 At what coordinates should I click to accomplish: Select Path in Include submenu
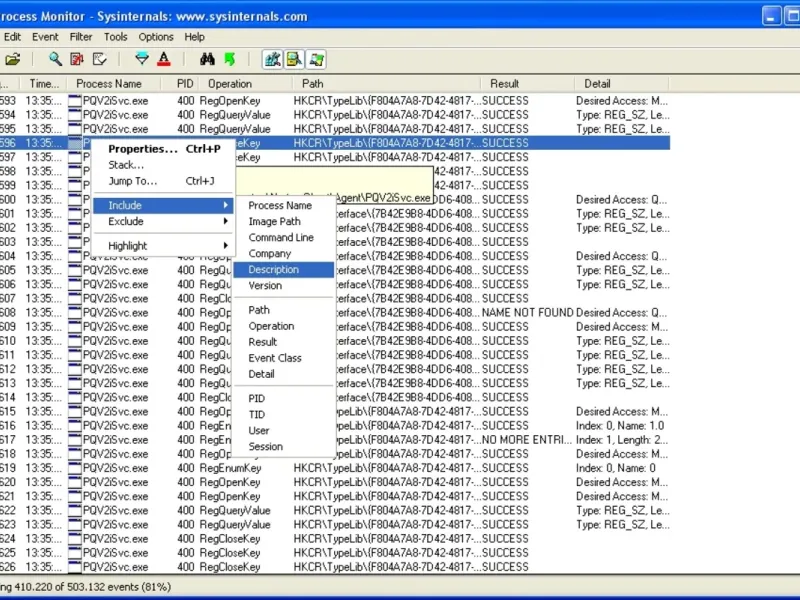coord(284,310)
